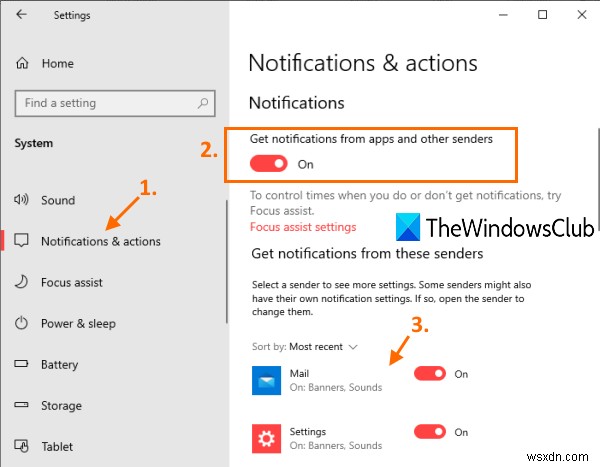Click the Power & sleep icon

(21, 323)
